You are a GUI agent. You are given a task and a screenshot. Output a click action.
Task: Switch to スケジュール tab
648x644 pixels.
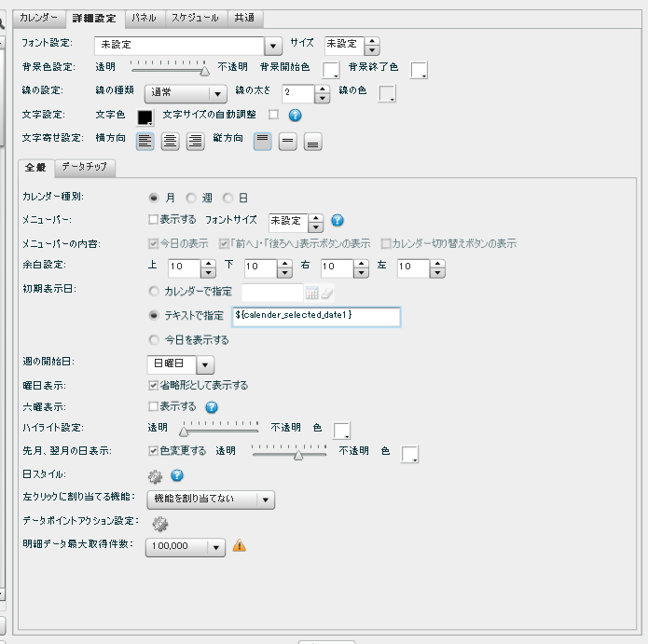(x=196, y=19)
